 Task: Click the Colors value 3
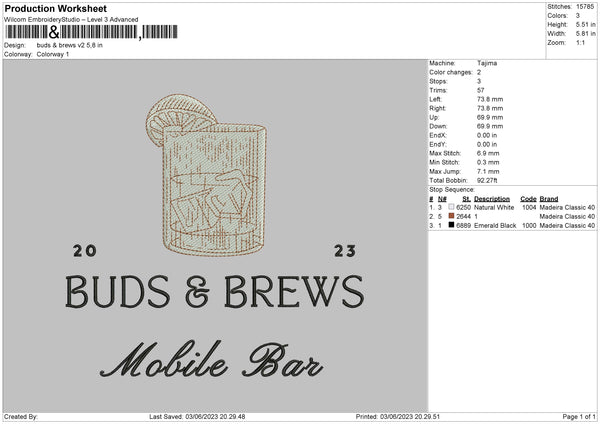578,16
